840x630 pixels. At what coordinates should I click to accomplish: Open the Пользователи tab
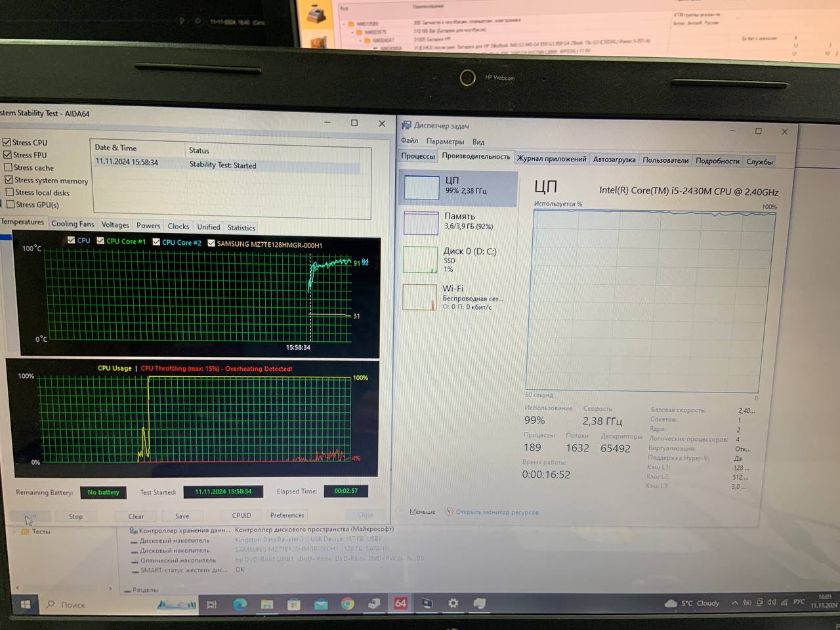click(x=665, y=159)
